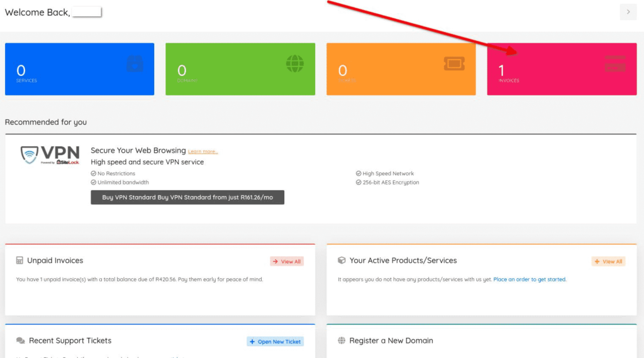Click the Recent Support Tickets chat icon

[x=21, y=341]
